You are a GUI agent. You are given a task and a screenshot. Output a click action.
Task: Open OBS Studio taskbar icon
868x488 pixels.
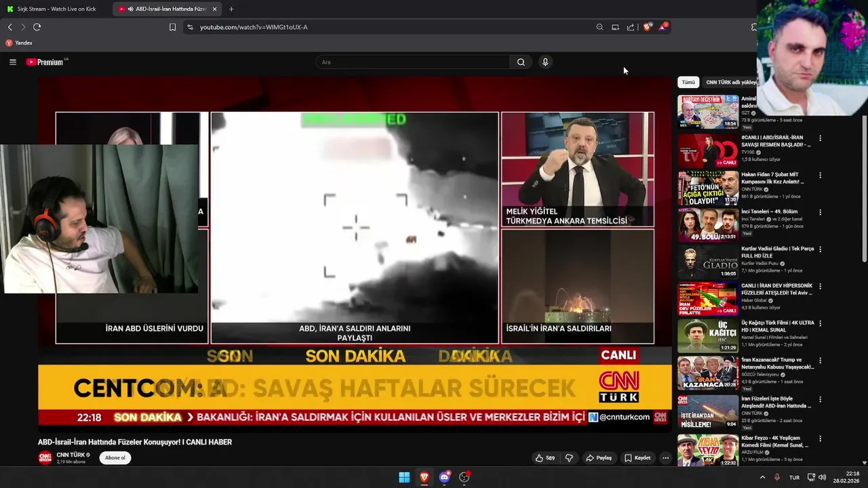[465, 477]
